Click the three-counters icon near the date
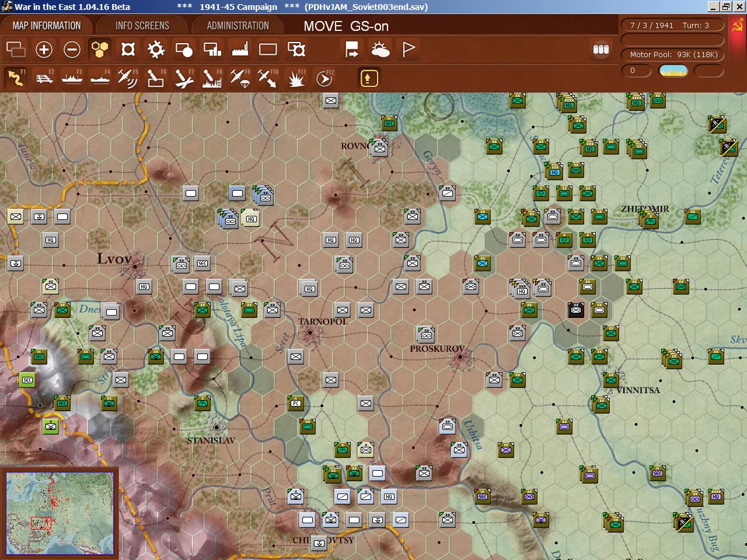 pos(601,50)
